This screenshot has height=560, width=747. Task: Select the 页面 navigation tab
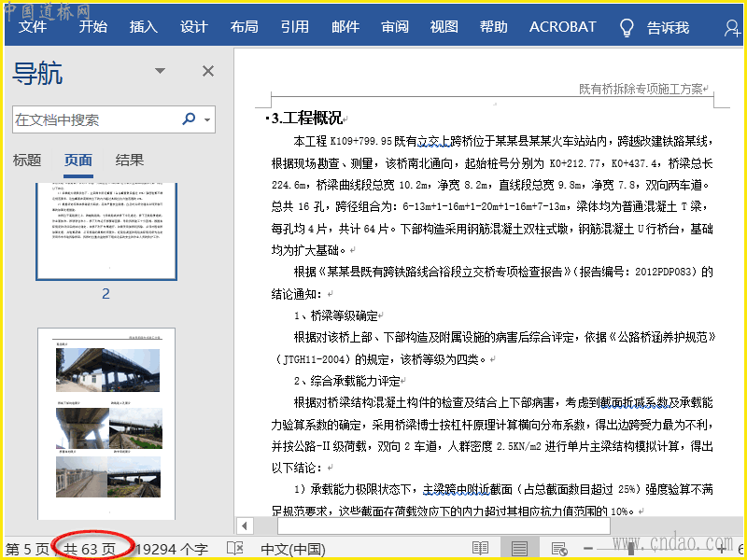[x=78, y=160]
